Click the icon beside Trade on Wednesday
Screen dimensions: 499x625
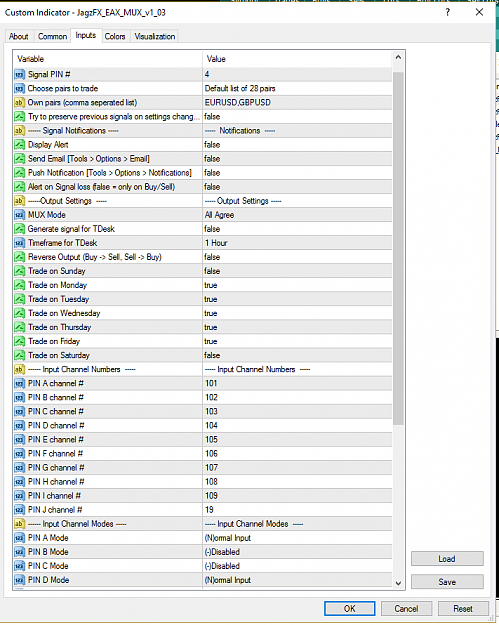(x=20, y=313)
